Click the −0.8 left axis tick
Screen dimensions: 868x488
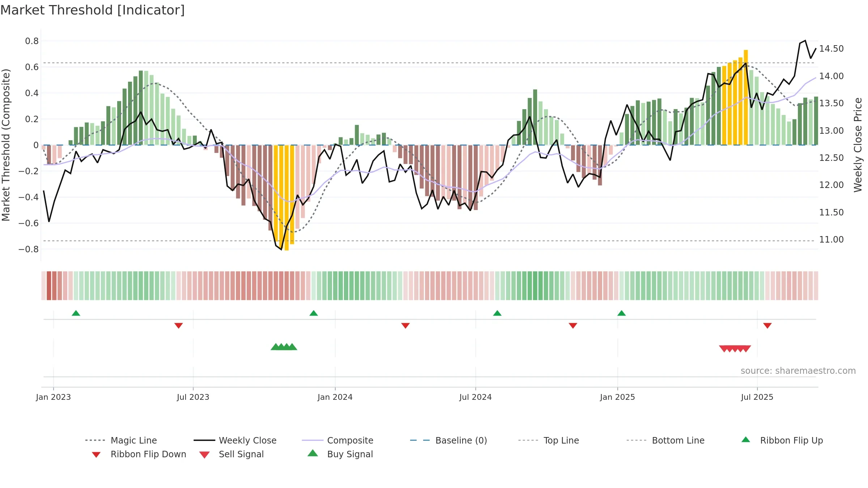click(29, 249)
